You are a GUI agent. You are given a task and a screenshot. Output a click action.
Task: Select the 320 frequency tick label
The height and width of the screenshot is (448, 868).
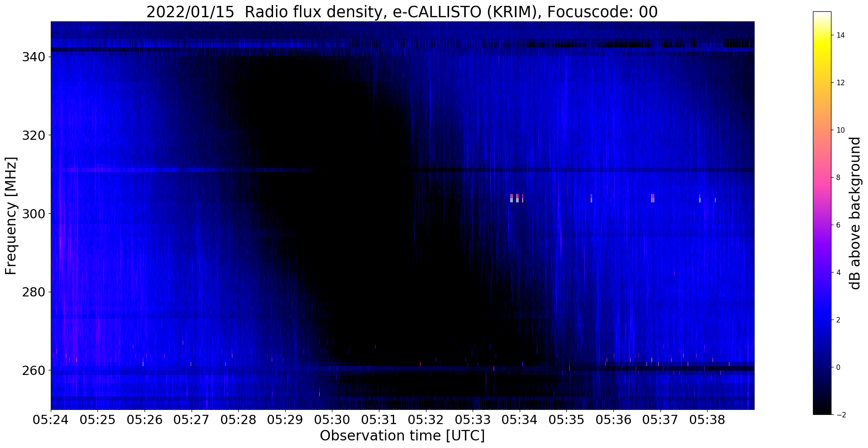[34, 135]
